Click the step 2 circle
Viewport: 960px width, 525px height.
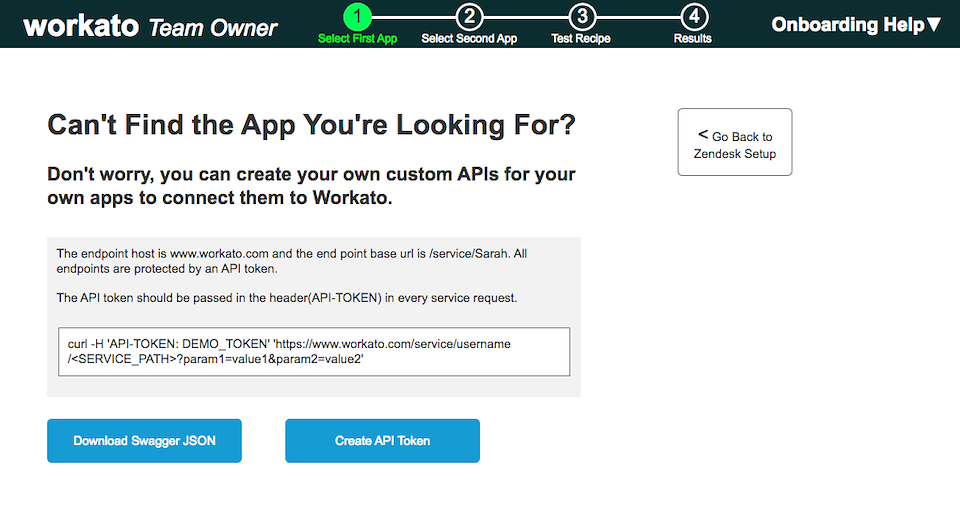[470, 17]
